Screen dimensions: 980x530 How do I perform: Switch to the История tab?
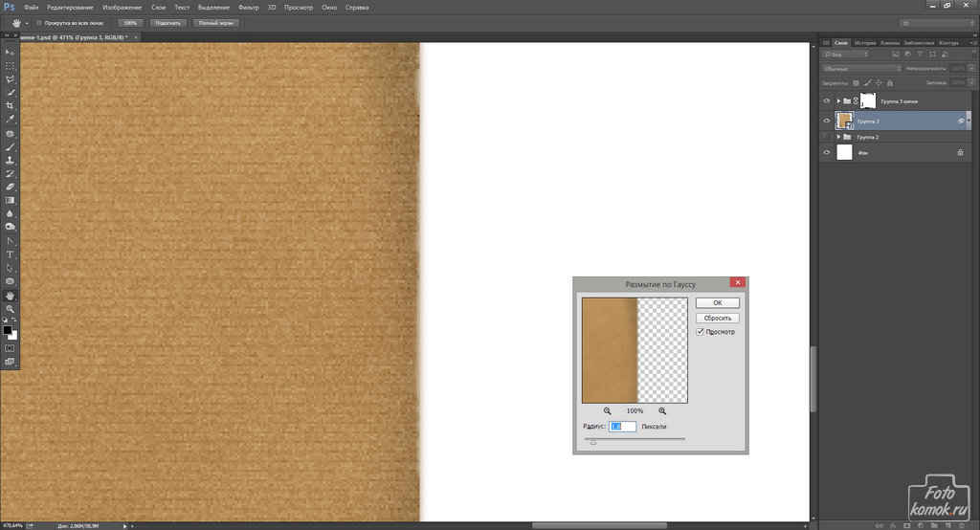[x=865, y=43]
